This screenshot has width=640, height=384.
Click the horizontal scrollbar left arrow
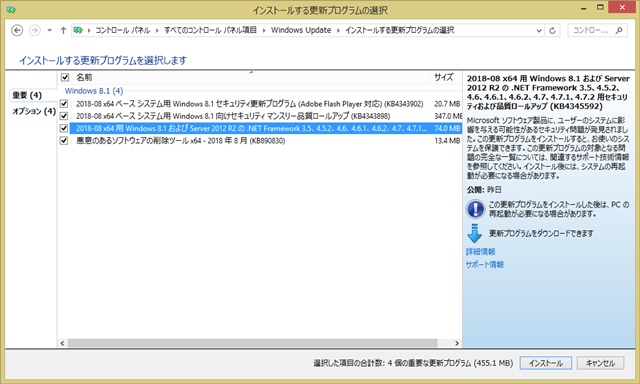tap(62, 343)
